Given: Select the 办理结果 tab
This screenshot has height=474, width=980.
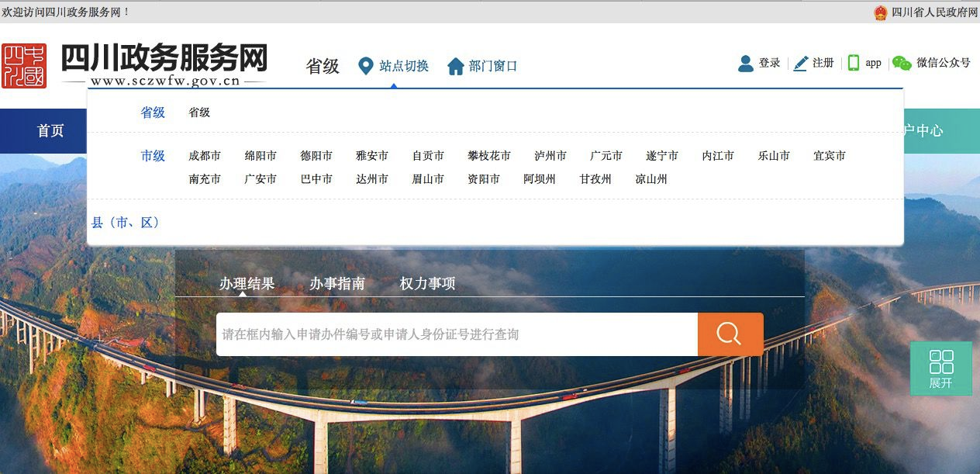Looking at the screenshot, I should point(247,284).
